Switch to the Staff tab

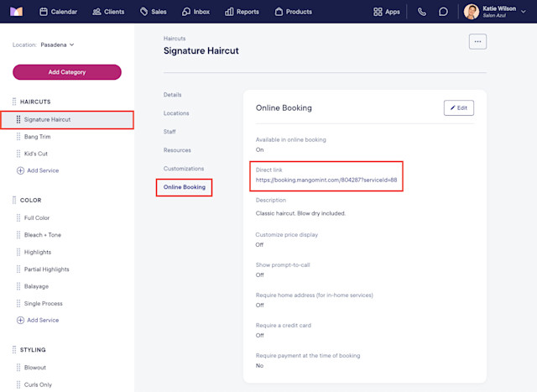tap(169, 132)
